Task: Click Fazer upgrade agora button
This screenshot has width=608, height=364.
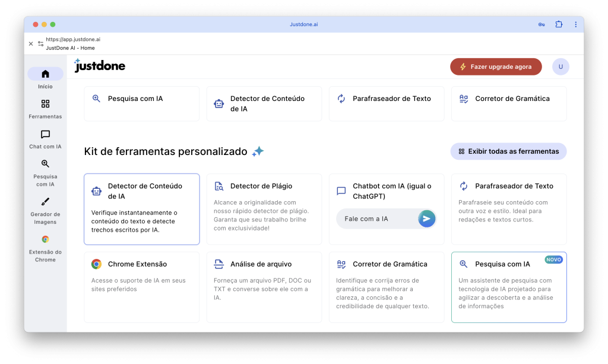Action: coord(496,67)
